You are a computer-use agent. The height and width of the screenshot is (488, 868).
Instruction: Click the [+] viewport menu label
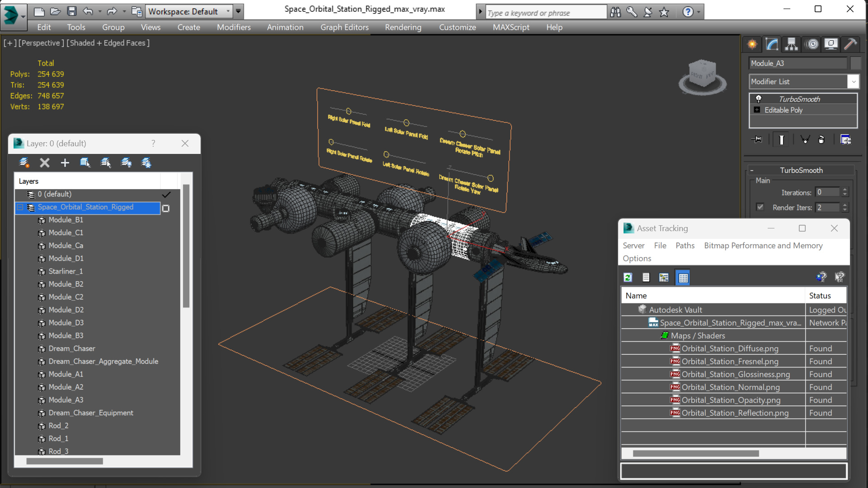tap(10, 43)
